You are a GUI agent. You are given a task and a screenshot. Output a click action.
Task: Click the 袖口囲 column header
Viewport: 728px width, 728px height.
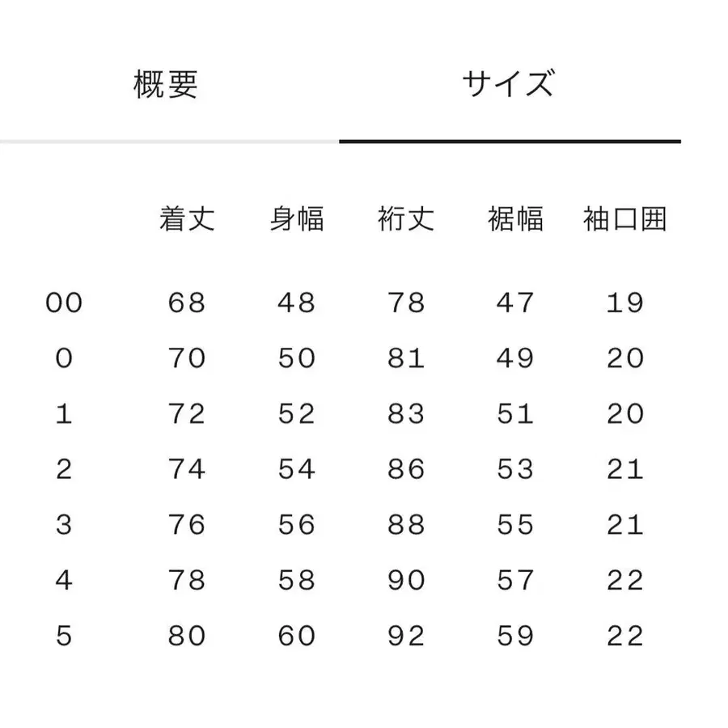(x=624, y=219)
